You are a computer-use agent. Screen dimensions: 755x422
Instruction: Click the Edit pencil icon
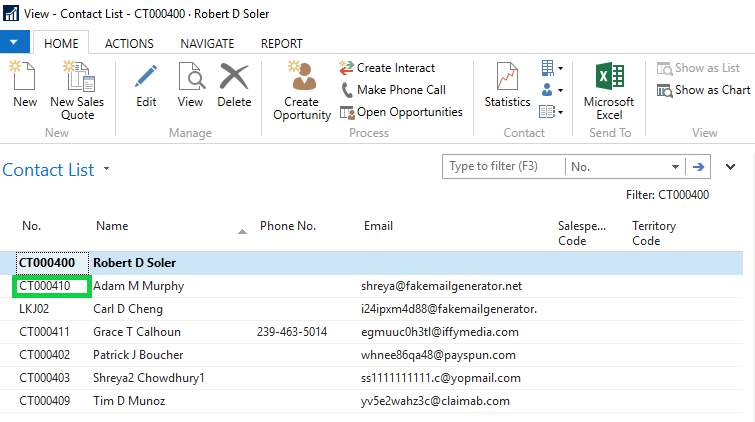tap(146, 76)
